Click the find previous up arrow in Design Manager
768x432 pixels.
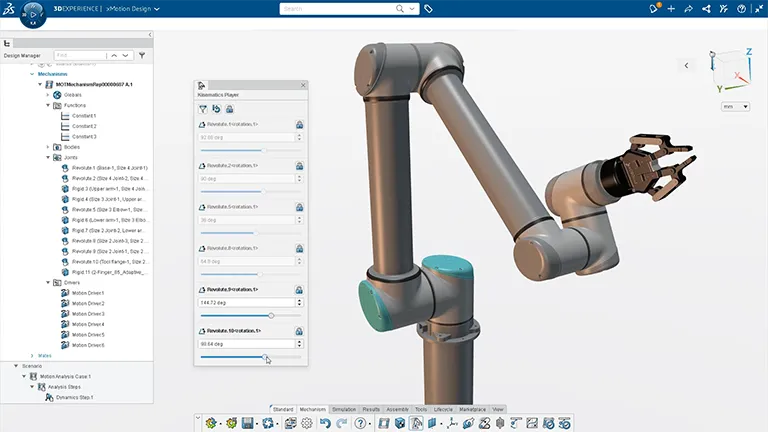[114, 55]
